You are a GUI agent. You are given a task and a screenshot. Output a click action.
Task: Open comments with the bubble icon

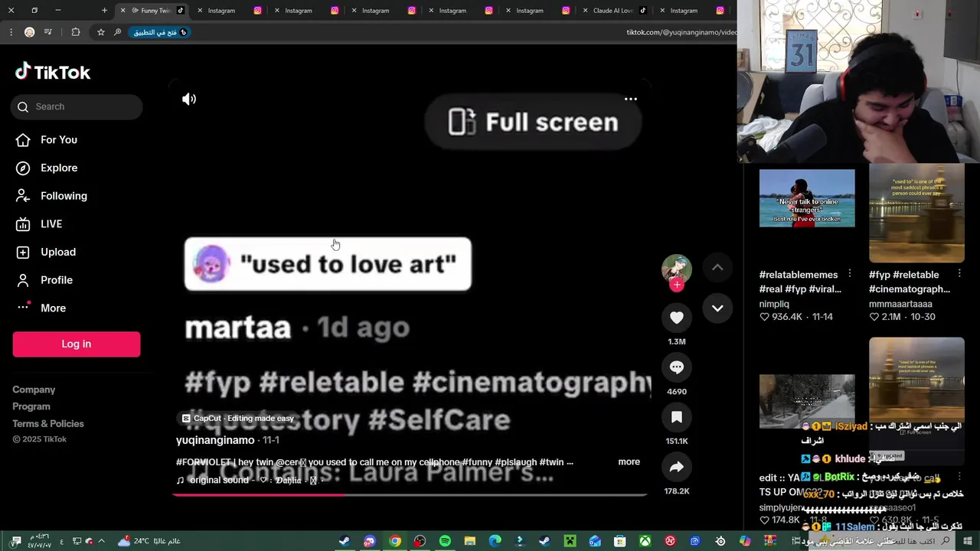677,367
